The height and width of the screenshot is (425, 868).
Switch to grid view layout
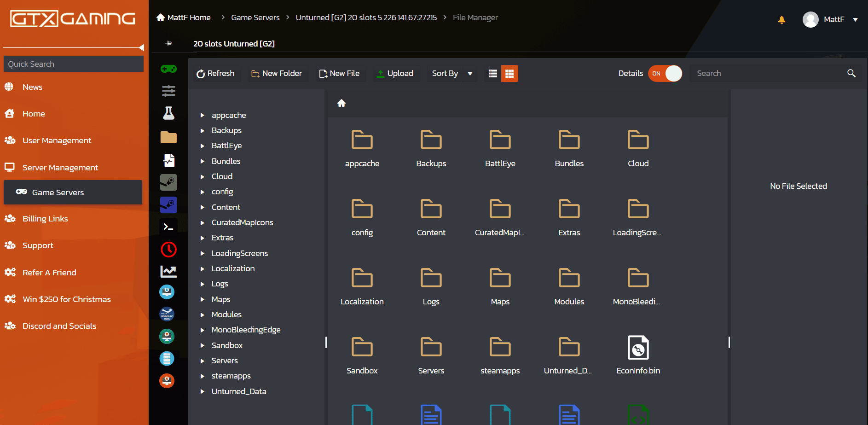[x=509, y=74]
